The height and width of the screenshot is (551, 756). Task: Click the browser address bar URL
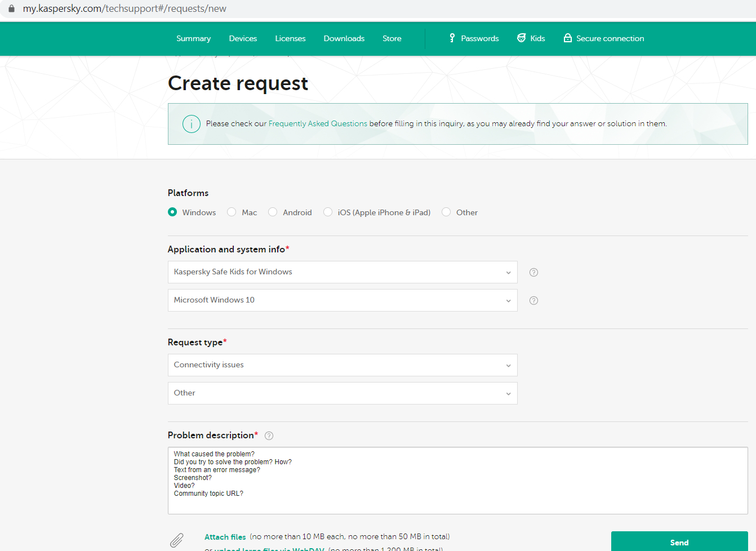(x=124, y=8)
